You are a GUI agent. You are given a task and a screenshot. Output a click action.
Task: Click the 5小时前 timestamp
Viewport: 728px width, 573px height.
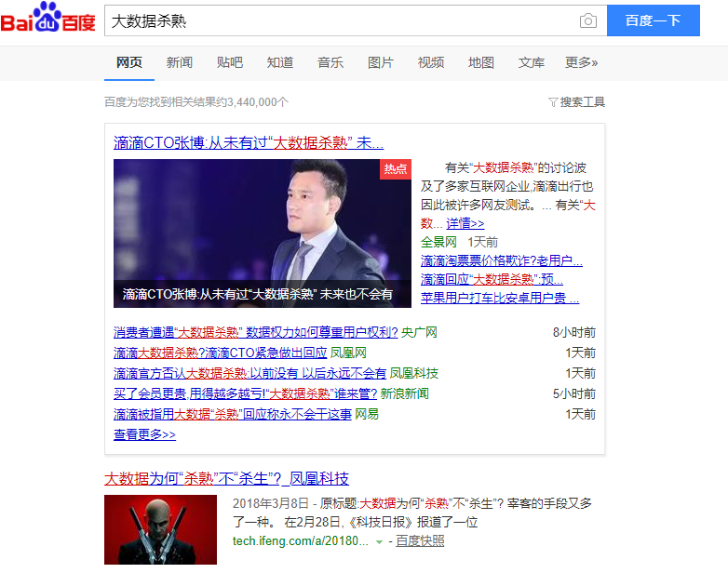point(573,393)
